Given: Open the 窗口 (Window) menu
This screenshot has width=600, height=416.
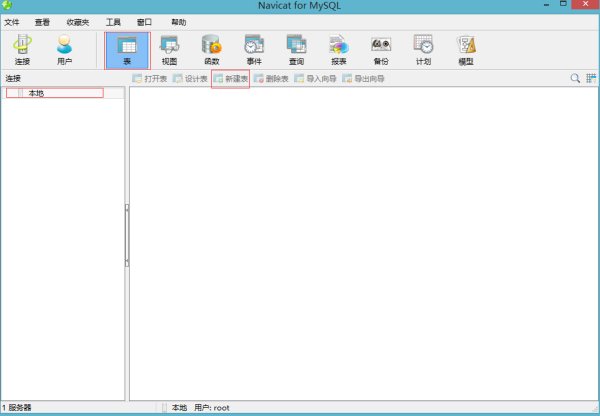Looking at the screenshot, I should (x=144, y=22).
